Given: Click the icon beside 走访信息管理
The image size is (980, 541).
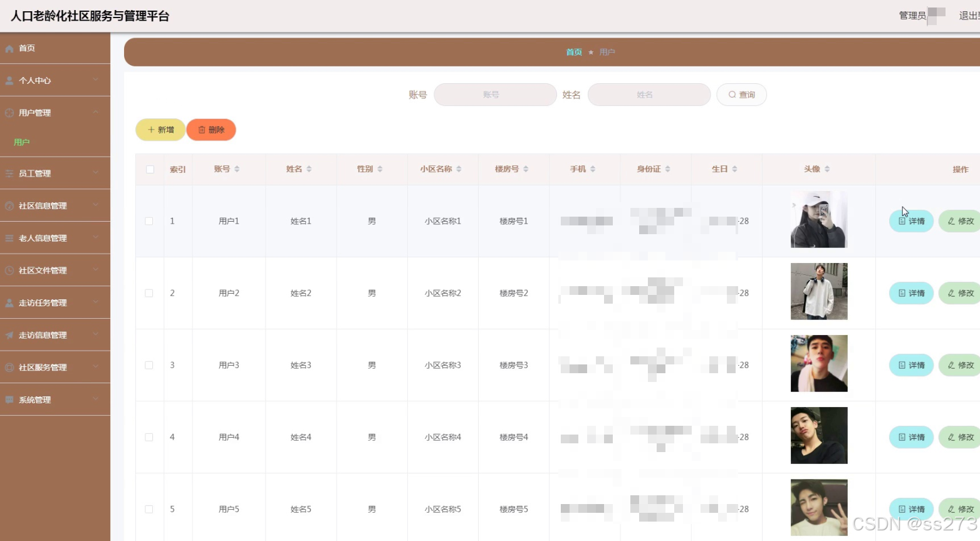Looking at the screenshot, I should (x=9, y=335).
